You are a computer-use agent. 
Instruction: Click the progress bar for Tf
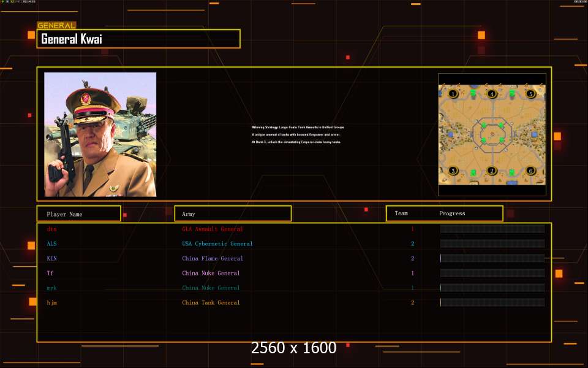click(x=492, y=273)
